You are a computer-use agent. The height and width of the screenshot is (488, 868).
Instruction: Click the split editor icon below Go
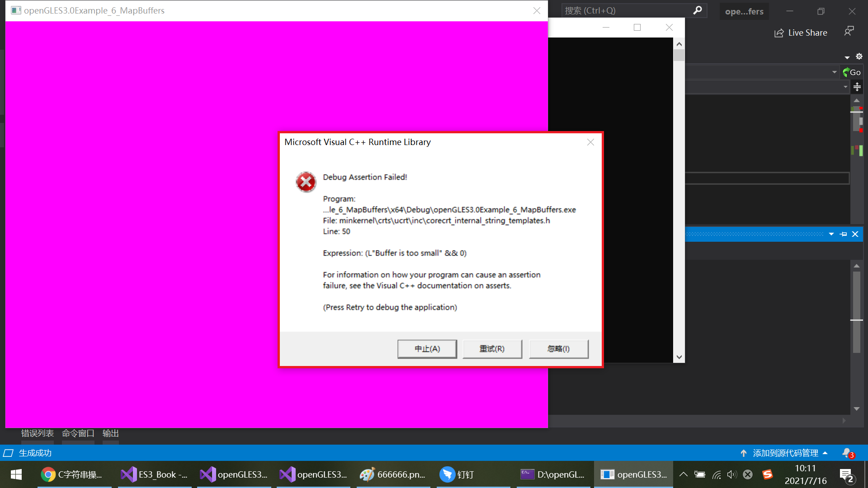[857, 86]
